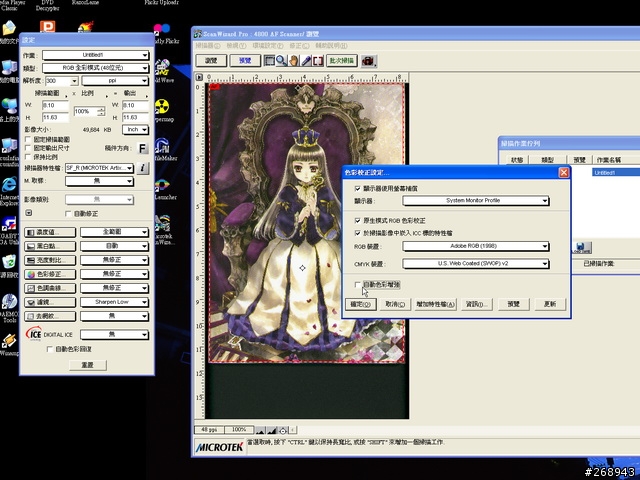Image resolution: width=640 pixels, height=480 pixels.
Task: Click the 100% scale stepper arrows
Action: click(x=101, y=111)
